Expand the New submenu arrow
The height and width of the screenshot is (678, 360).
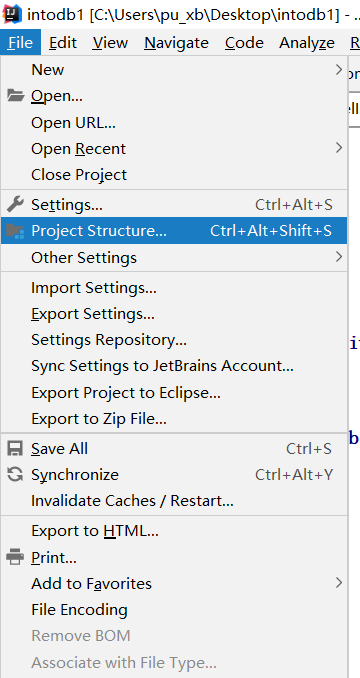point(339,69)
